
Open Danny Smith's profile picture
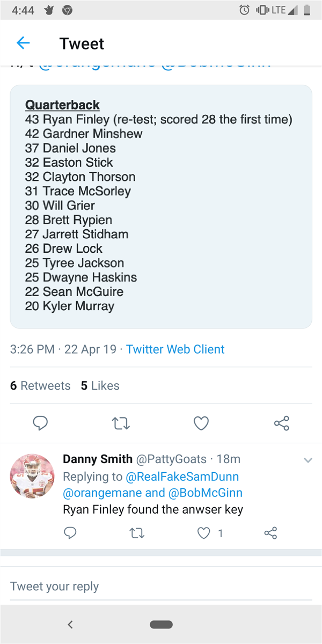click(33, 475)
